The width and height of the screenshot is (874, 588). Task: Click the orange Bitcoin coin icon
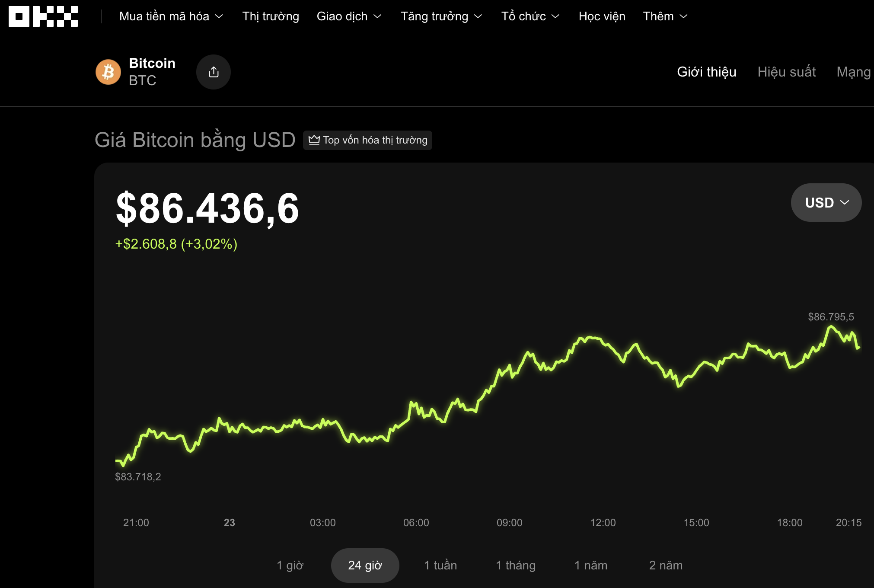(108, 72)
